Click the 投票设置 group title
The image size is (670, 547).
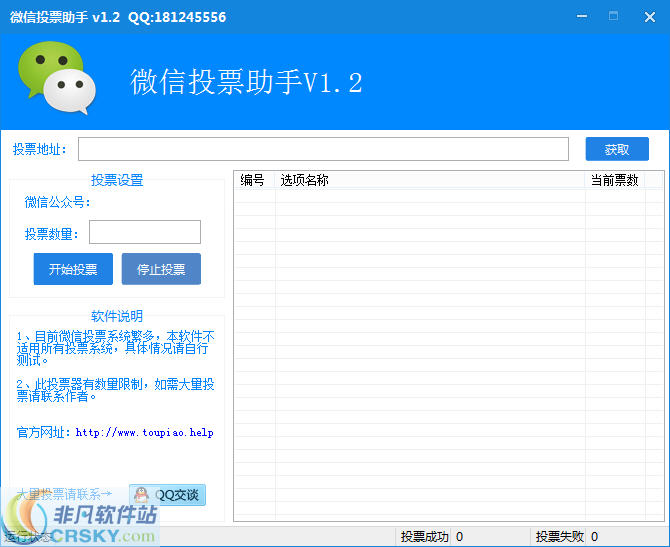pos(117,180)
